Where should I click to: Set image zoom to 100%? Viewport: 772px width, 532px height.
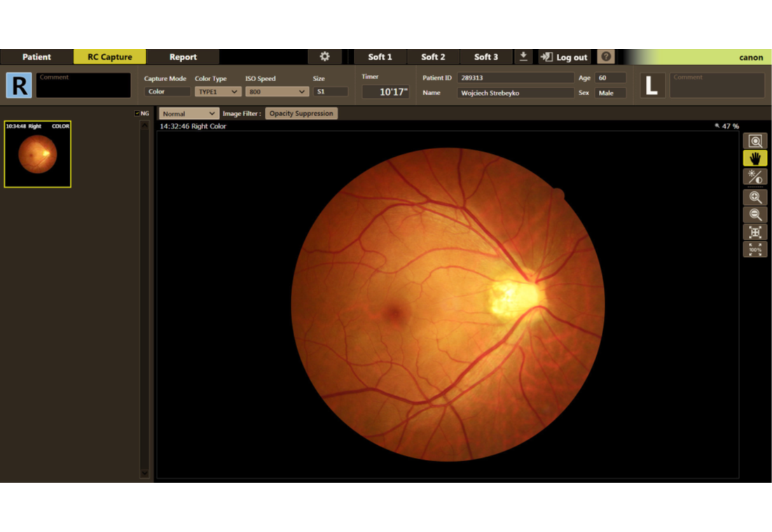click(754, 249)
